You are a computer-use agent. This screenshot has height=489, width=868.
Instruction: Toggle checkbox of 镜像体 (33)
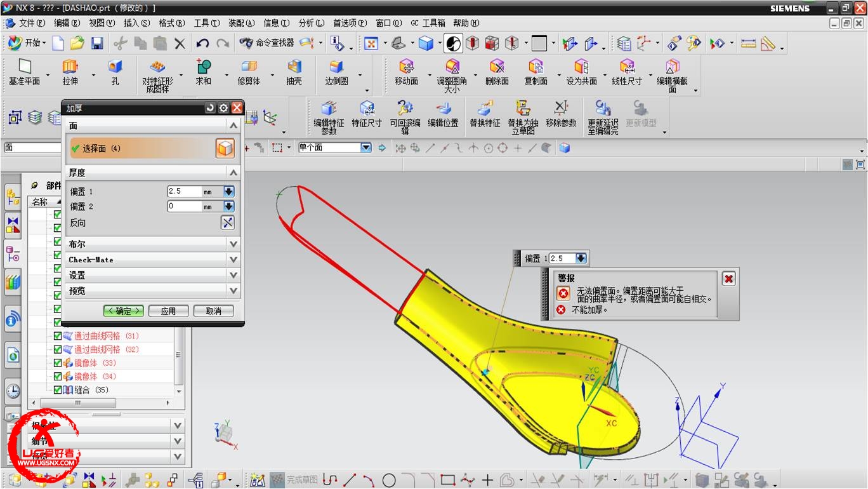58,363
